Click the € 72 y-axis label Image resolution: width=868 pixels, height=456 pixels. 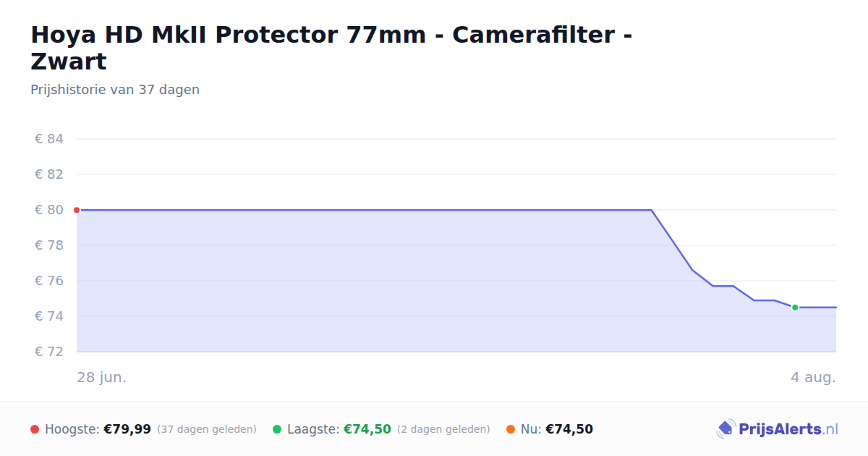[x=49, y=352]
